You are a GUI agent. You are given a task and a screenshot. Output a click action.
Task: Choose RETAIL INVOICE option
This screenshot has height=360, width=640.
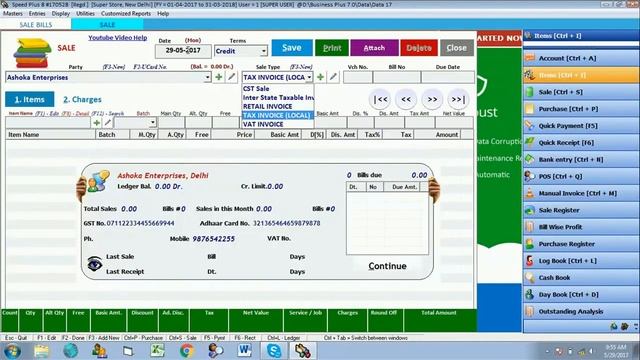[x=278, y=106]
